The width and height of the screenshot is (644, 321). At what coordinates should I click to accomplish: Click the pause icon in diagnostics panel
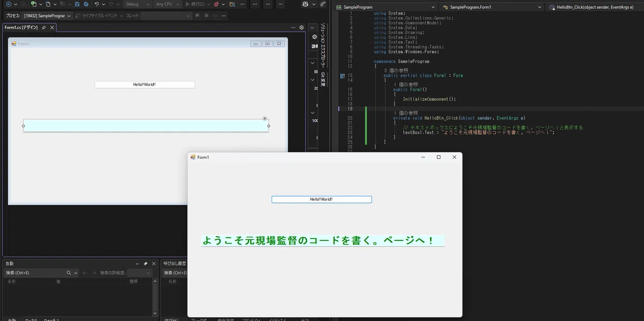click(316, 71)
